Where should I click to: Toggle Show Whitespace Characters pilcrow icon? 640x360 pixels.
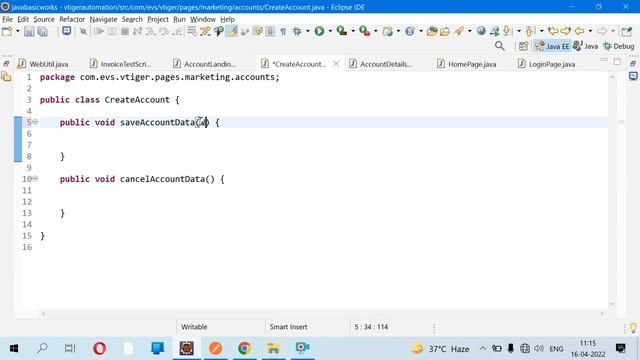(x=283, y=31)
